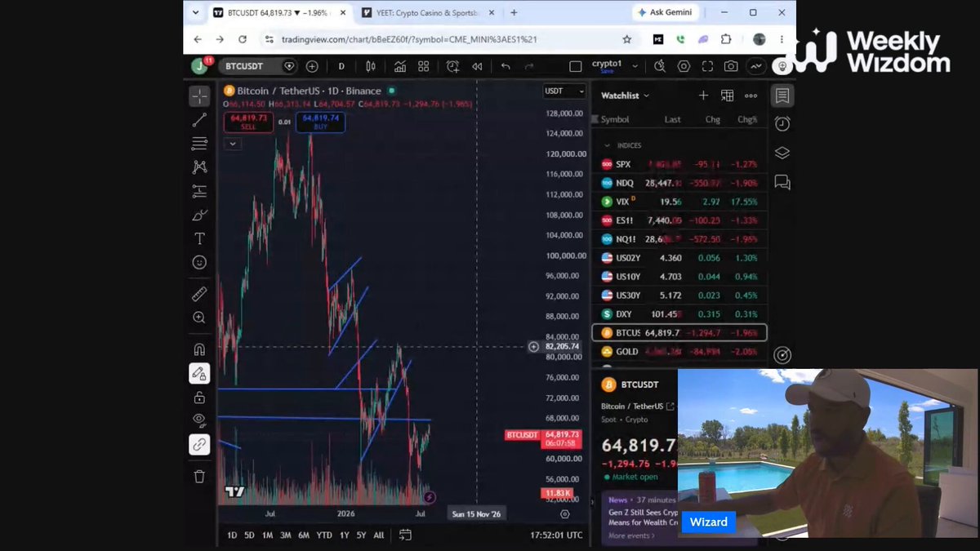
Task: Enter fullscreen chart mode
Action: click(x=707, y=66)
